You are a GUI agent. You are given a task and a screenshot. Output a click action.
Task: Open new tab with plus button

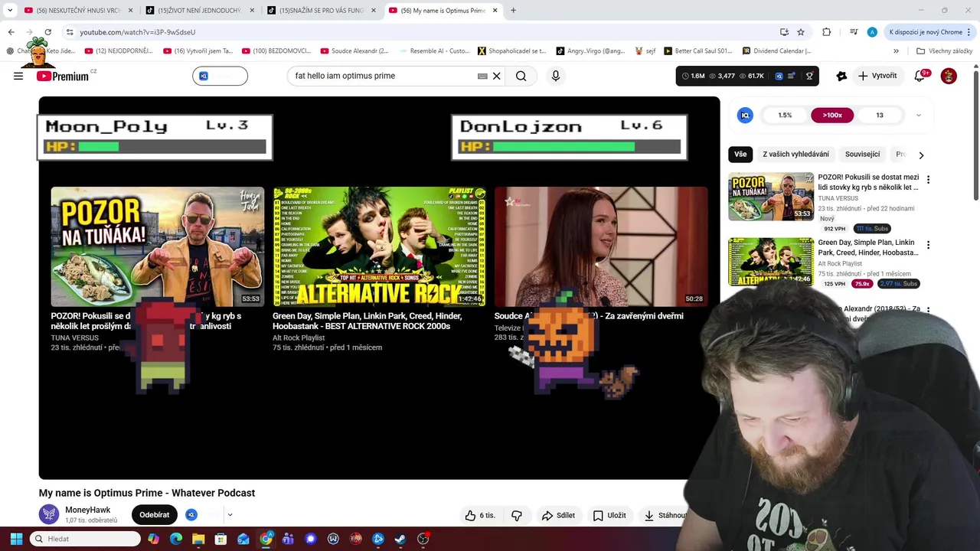[x=513, y=10]
